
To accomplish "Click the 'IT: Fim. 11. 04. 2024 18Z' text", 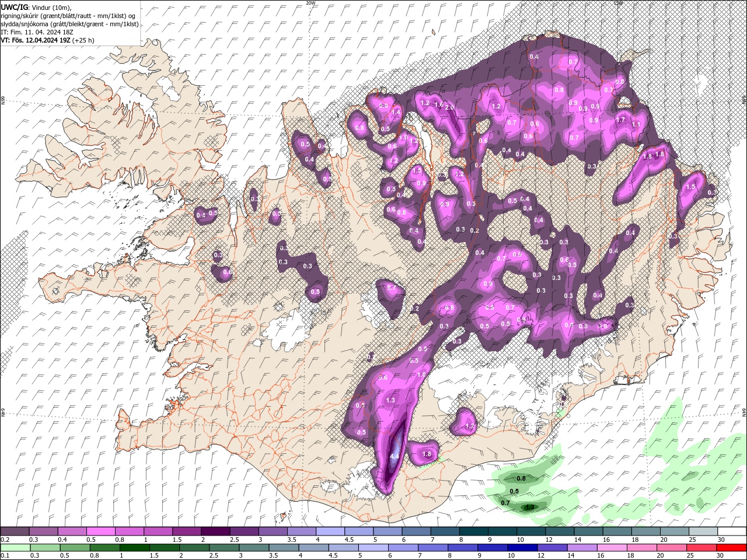I will [x=36, y=32].
